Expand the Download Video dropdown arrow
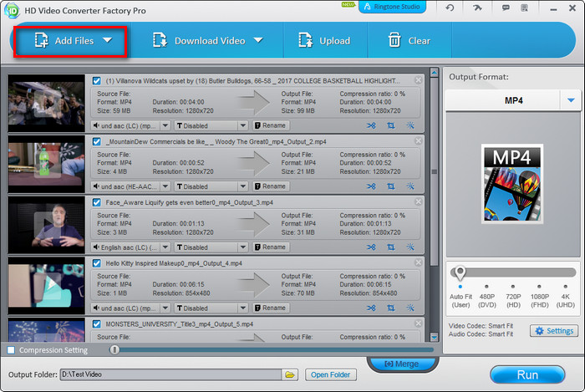 click(x=258, y=40)
